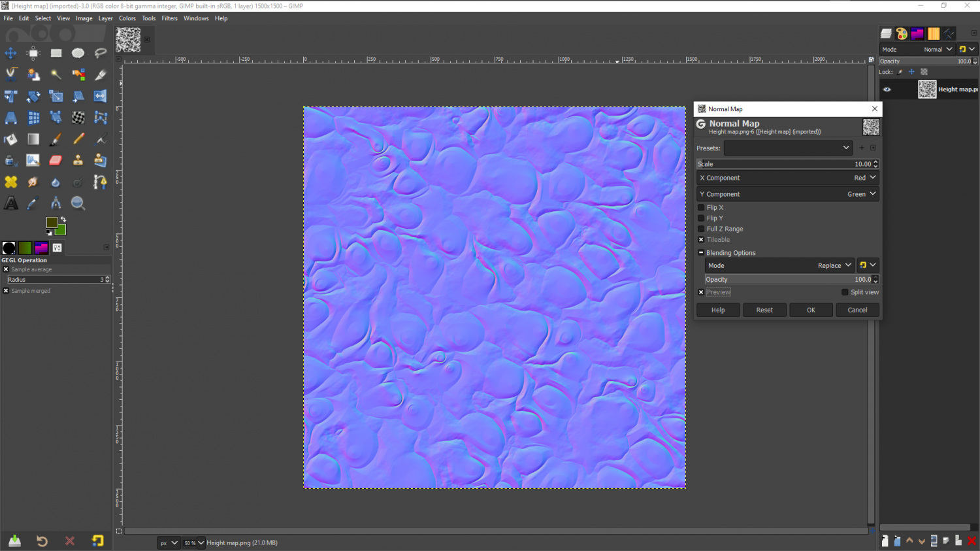The width and height of the screenshot is (980, 551).
Task: Open the Select menu
Action: [43, 18]
